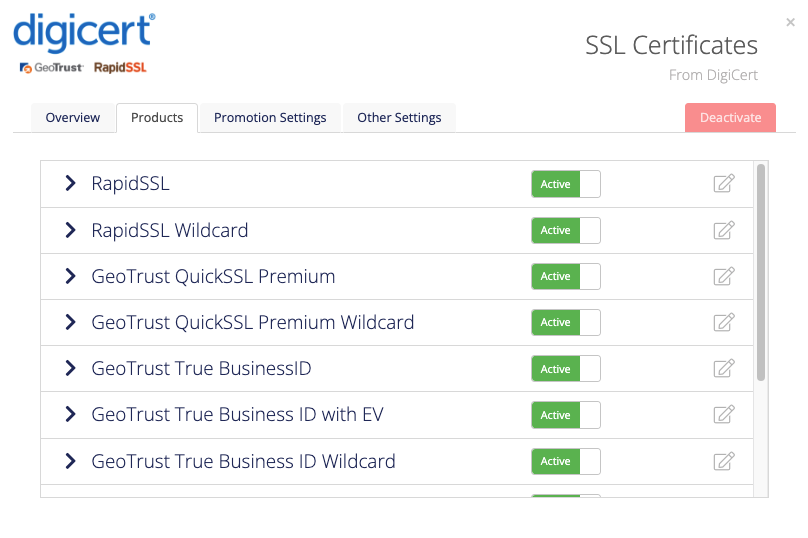
Task: Expand GeoTrust True BusinessID chevron
Action: [71, 368]
